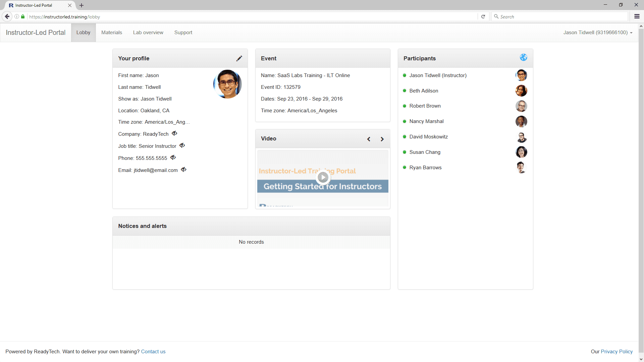The width and height of the screenshot is (644, 362).
Task: Click the globe icon in Participants panel
Action: coord(523,58)
